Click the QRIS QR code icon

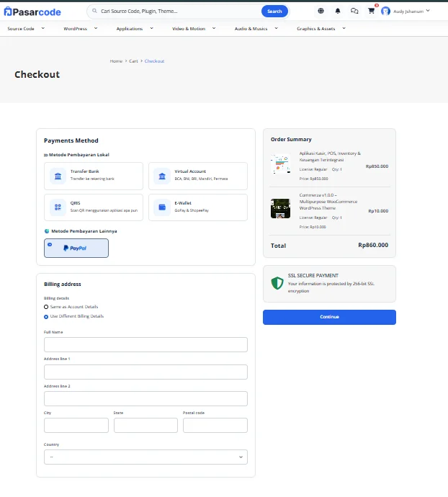coord(58,207)
